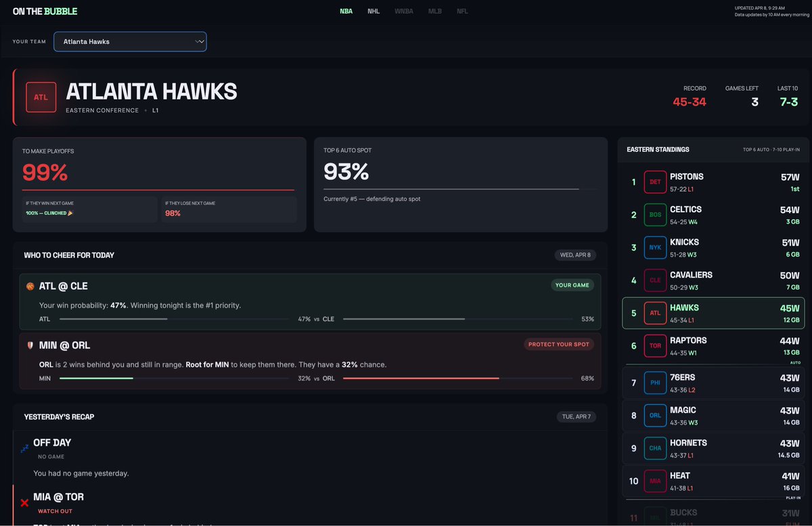Select the Celtics standings row
The image size is (812, 526).
pyautogui.click(x=713, y=215)
